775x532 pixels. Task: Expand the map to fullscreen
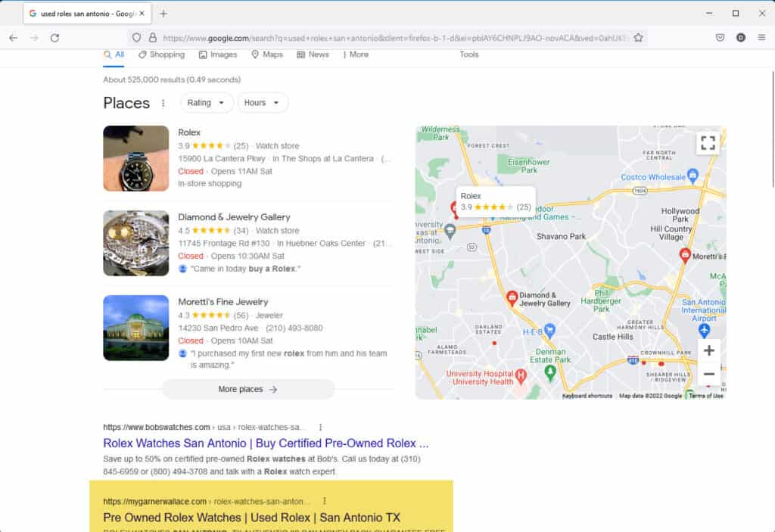pos(708,143)
